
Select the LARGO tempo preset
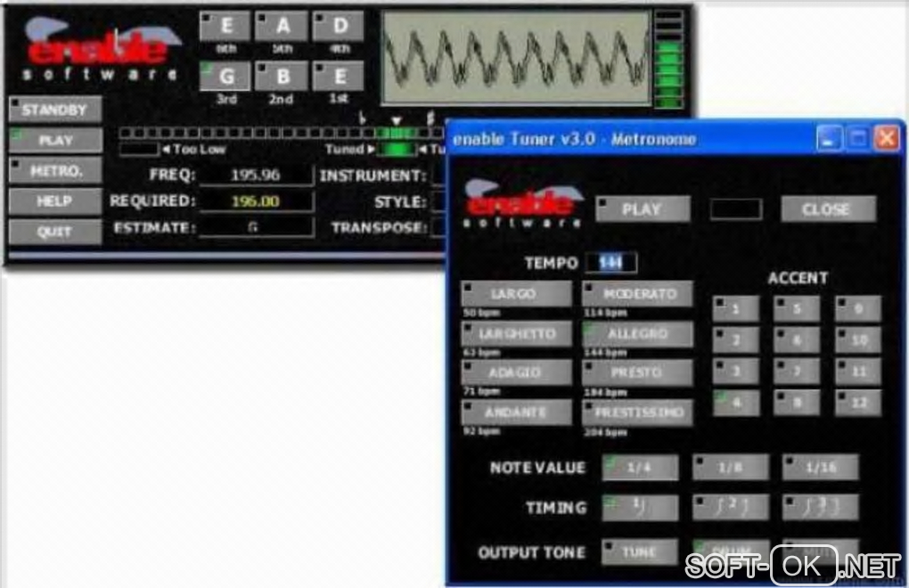(x=516, y=294)
